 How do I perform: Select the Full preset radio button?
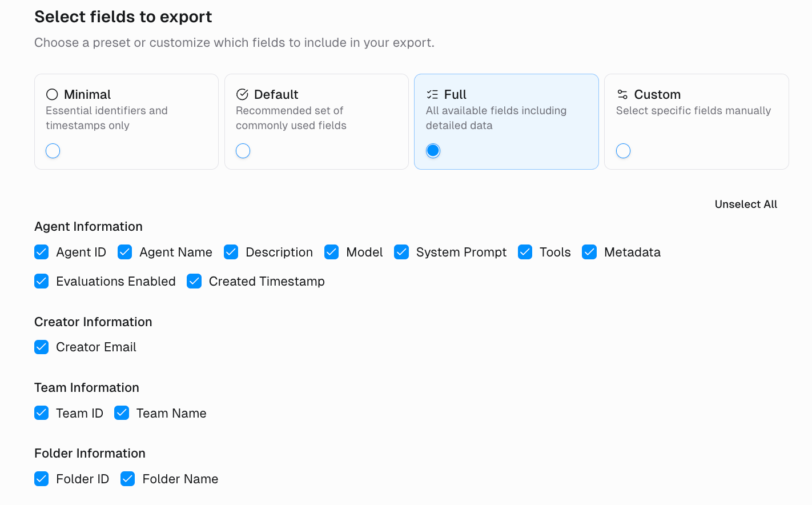coord(433,151)
